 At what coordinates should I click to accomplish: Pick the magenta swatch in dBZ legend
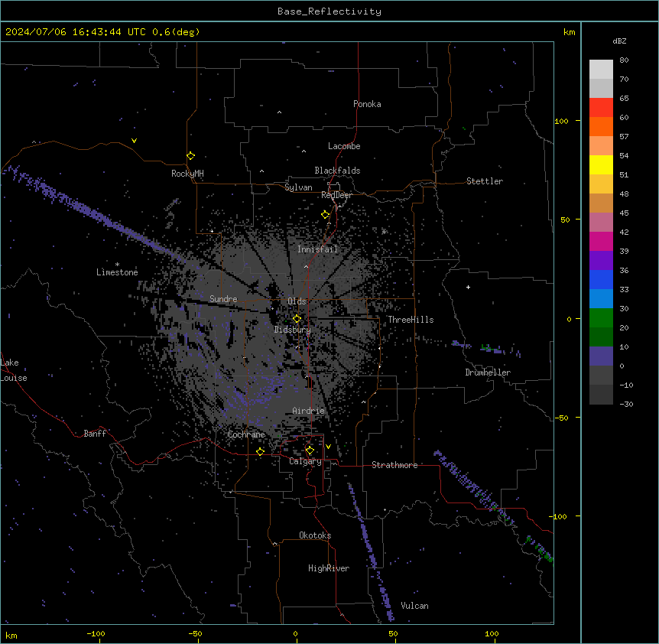tap(601, 241)
